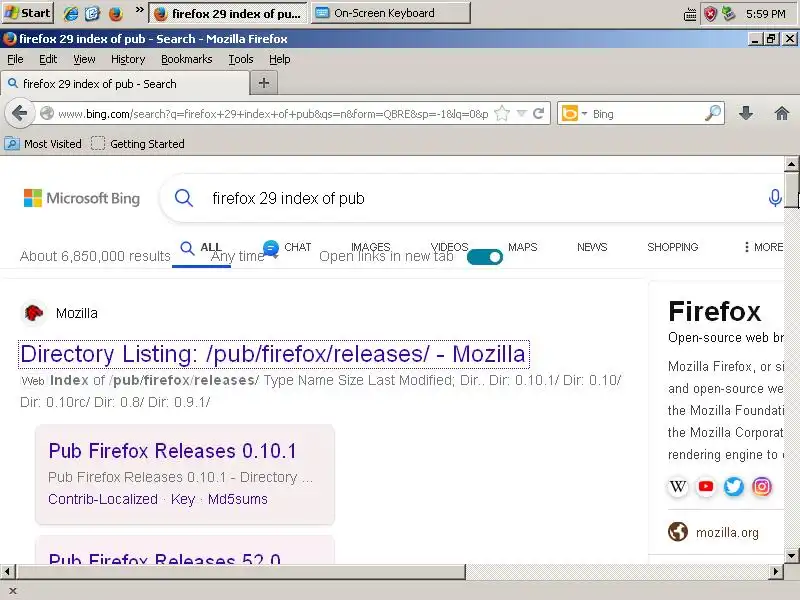Open the Help menu
Screen dimensions: 800x600
pos(280,59)
